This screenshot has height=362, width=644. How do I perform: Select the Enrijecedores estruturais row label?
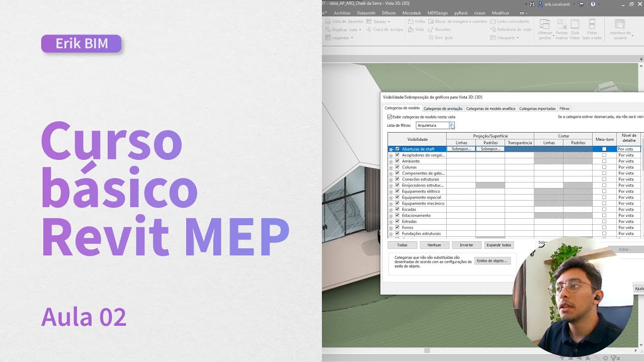423,186
